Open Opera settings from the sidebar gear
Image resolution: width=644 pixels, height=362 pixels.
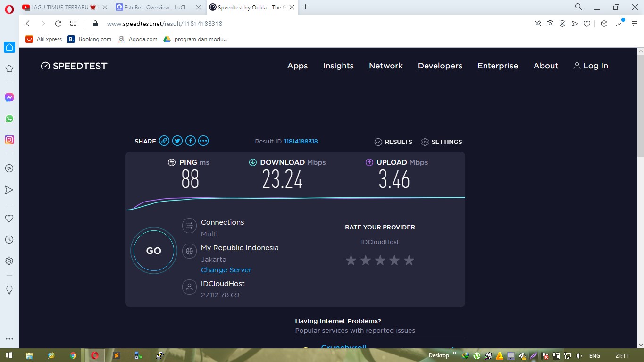[x=9, y=261]
